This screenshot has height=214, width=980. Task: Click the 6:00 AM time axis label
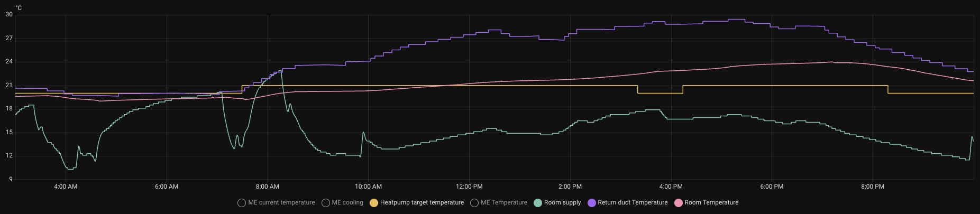[167, 187]
